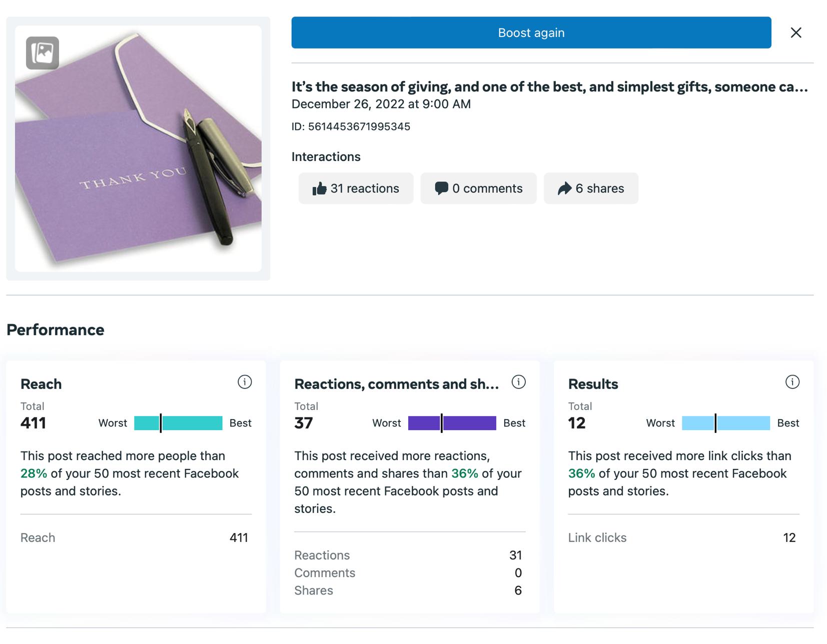Screen dimensions: 827x644
Task: Close the post insights panel
Action: [795, 32]
